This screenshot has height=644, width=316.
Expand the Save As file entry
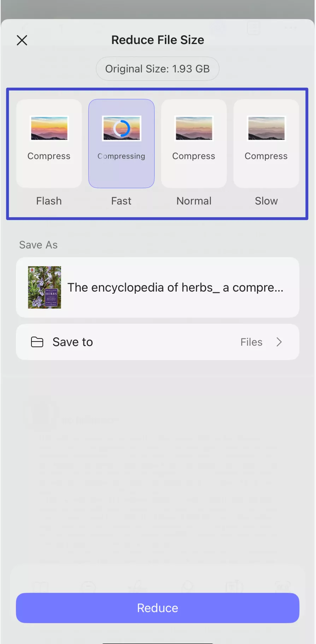point(157,287)
